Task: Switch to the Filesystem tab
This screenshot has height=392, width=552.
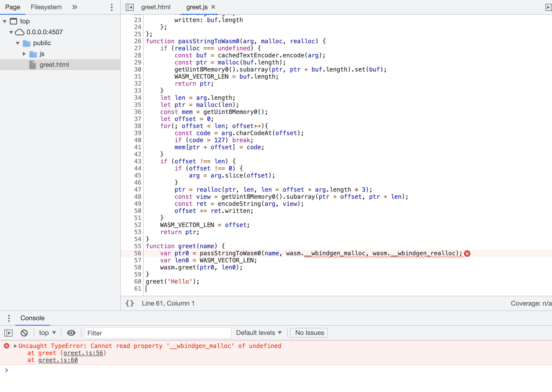Action: click(x=46, y=7)
